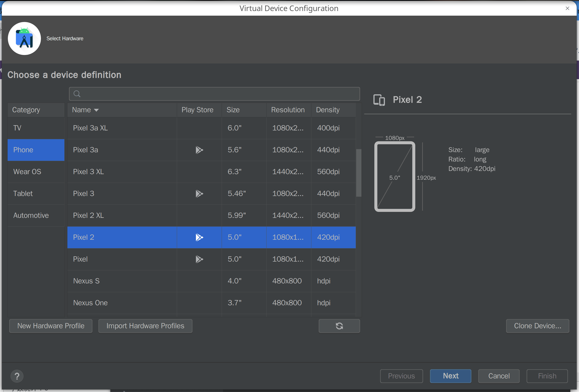
Task: Click the Previous button
Action: tap(401, 376)
